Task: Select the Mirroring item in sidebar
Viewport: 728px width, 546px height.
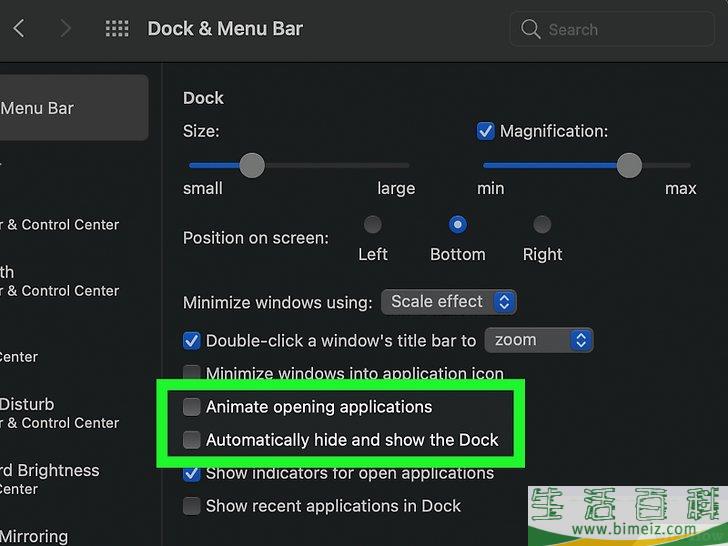Action: coord(34,537)
